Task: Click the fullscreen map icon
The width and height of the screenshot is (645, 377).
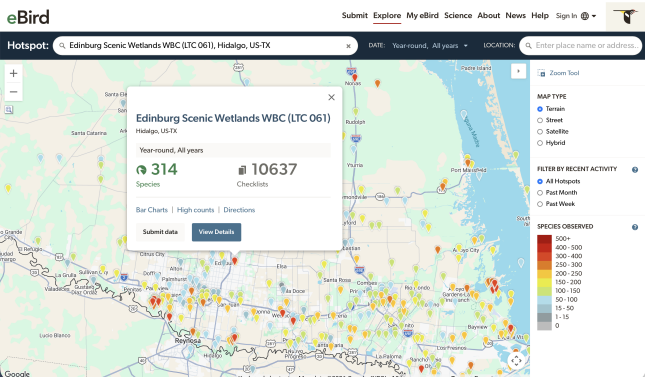Action: tap(516, 361)
